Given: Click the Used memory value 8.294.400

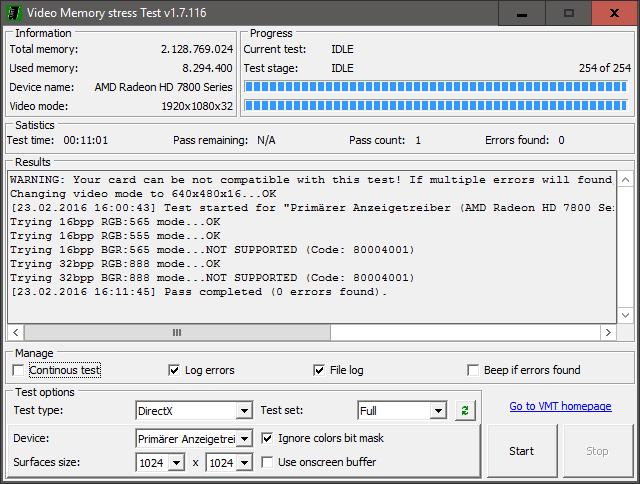Looking at the screenshot, I should pyautogui.click(x=207, y=68).
